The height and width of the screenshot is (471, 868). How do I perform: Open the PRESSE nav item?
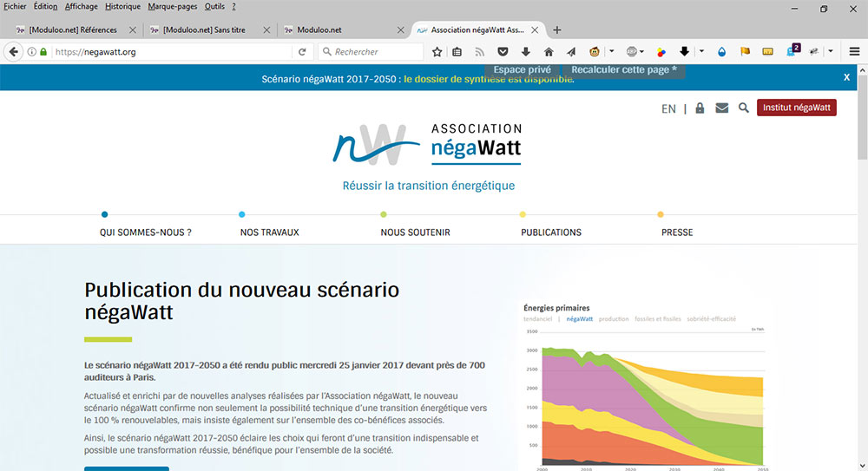(x=677, y=232)
